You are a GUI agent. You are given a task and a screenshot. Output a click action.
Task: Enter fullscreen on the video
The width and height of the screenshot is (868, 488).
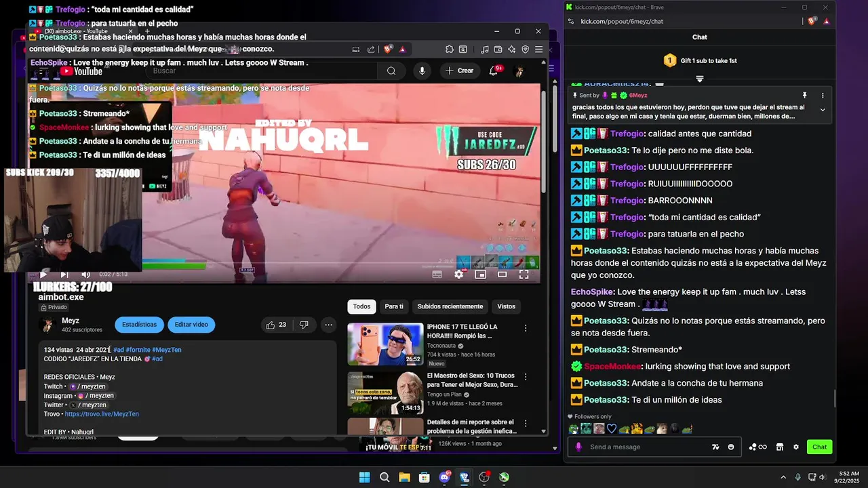[524, 274]
